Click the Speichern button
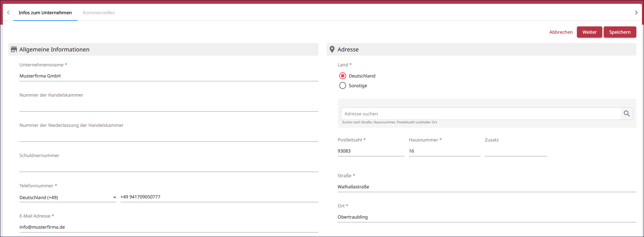Viewport: 644px width, 237px height. coord(620,32)
